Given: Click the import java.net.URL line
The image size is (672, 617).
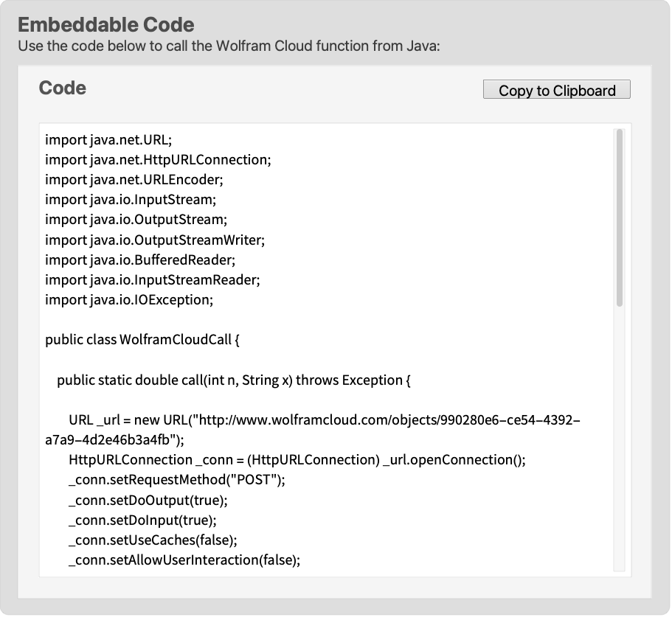Looking at the screenshot, I should pyautogui.click(x=108, y=140).
